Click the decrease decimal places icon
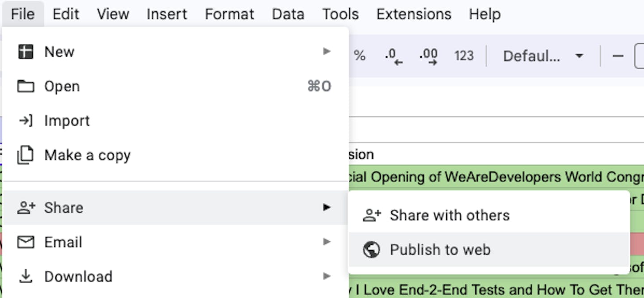Image resolution: width=644 pixels, height=298 pixels. 394,56
